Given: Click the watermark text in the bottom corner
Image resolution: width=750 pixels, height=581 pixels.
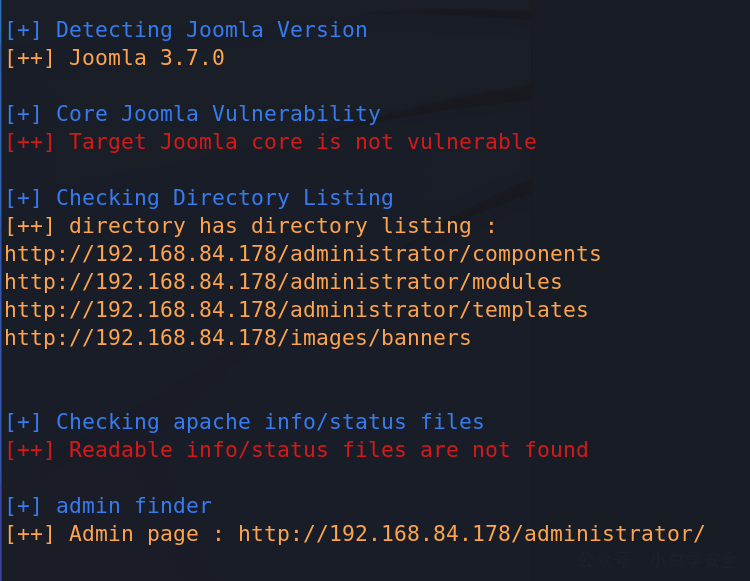Looking at the screenshot, I should (657, 559).
